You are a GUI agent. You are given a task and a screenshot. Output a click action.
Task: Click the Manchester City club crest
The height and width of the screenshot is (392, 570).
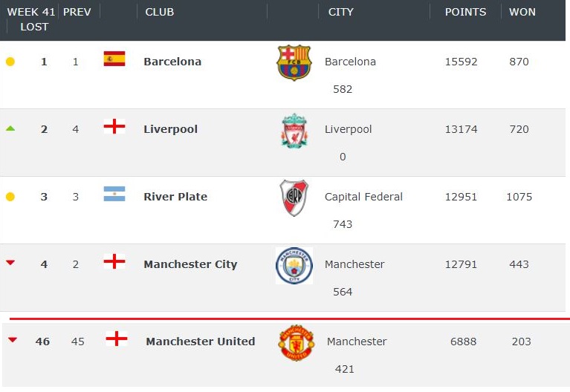coord(294,266)
